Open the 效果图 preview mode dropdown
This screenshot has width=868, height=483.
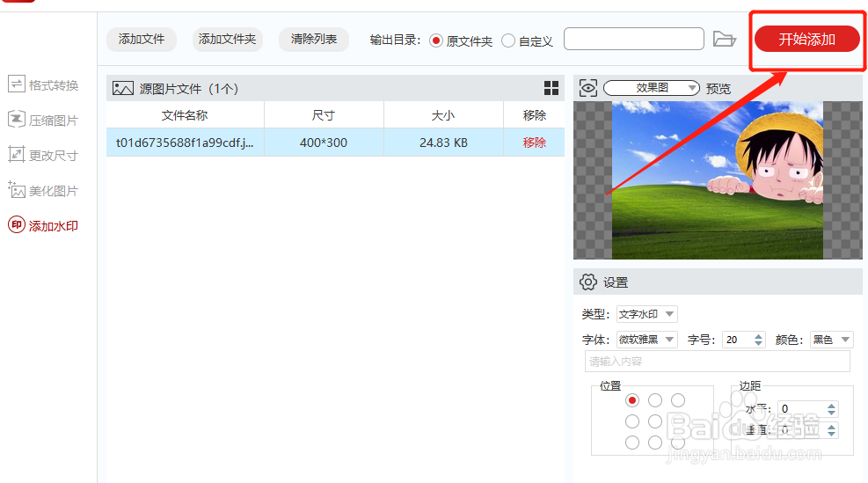[652, 87]
